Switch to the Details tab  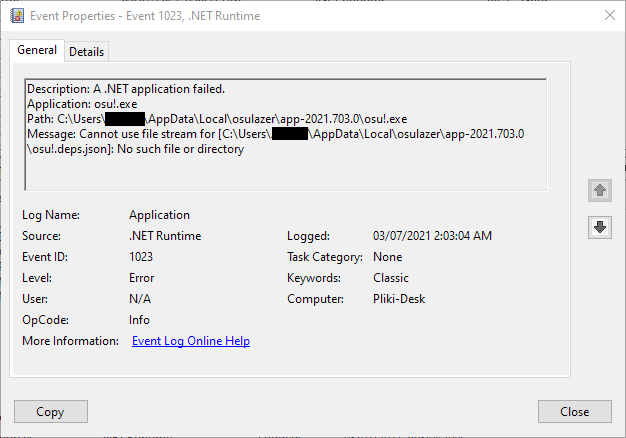(87, 52)
